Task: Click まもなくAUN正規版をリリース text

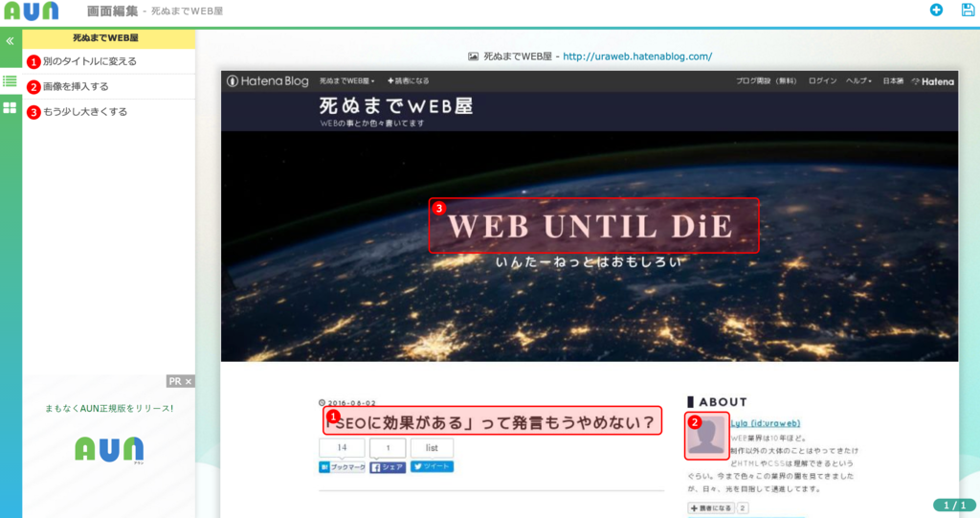Action: click(x=109, y=409)
